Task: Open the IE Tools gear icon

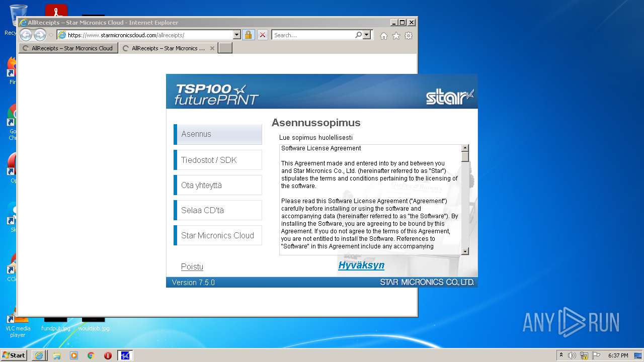Action: [409, 36]
